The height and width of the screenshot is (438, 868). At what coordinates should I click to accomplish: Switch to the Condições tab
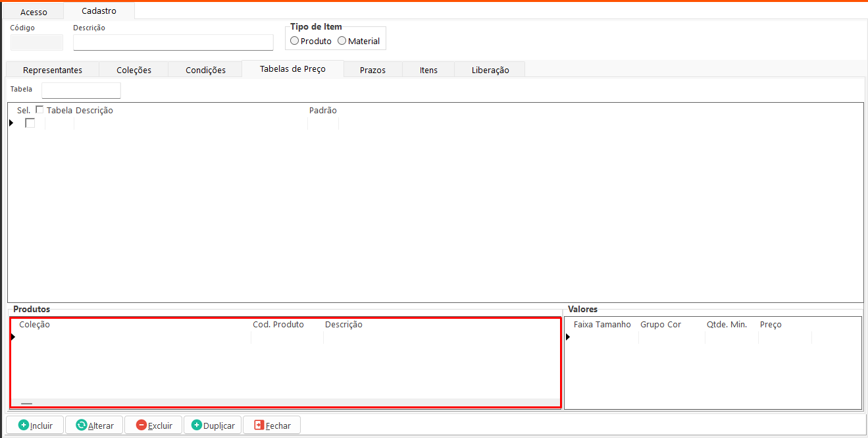[x=205, y=70]
